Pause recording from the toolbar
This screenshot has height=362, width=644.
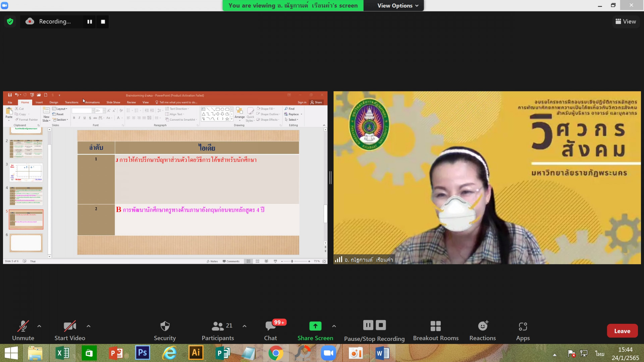click(368, 325)
